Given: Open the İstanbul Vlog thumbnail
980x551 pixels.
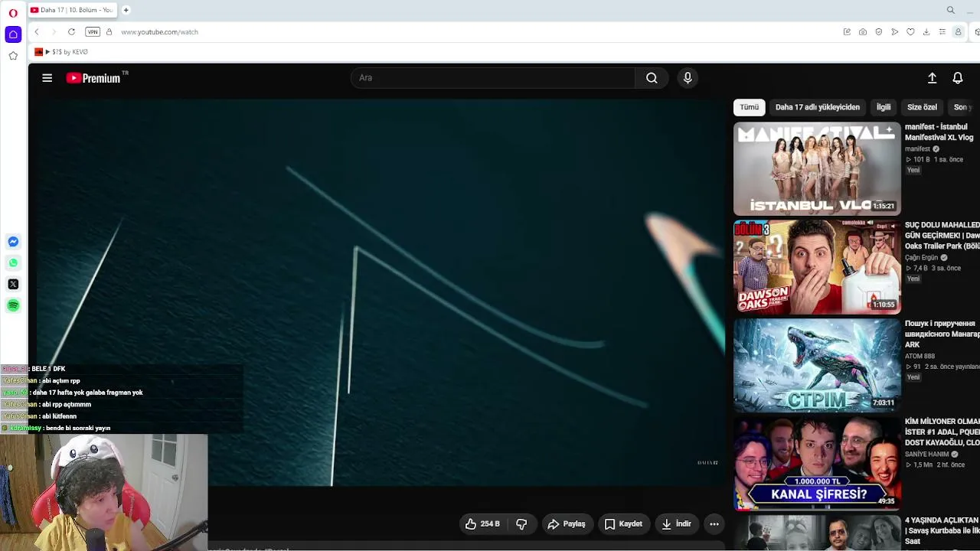Looking at the screenshot, I should [x=817, y=169].
